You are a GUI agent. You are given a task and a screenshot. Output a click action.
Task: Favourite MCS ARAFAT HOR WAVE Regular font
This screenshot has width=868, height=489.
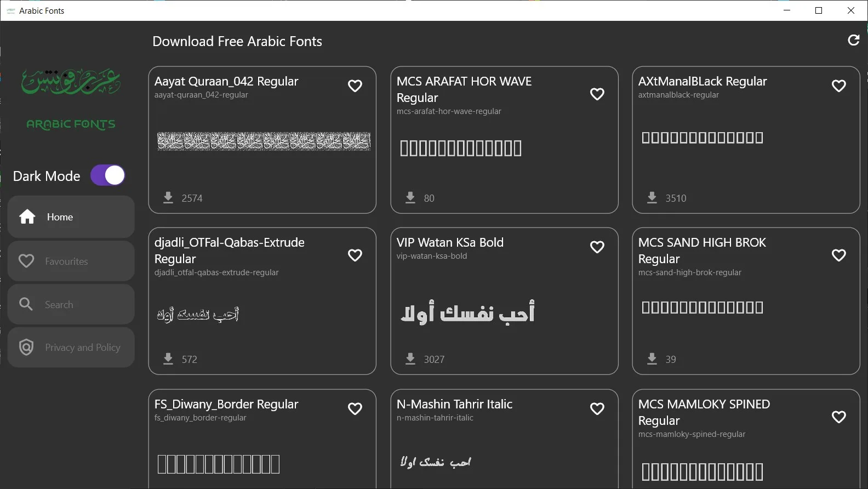(x=597, y=94)
